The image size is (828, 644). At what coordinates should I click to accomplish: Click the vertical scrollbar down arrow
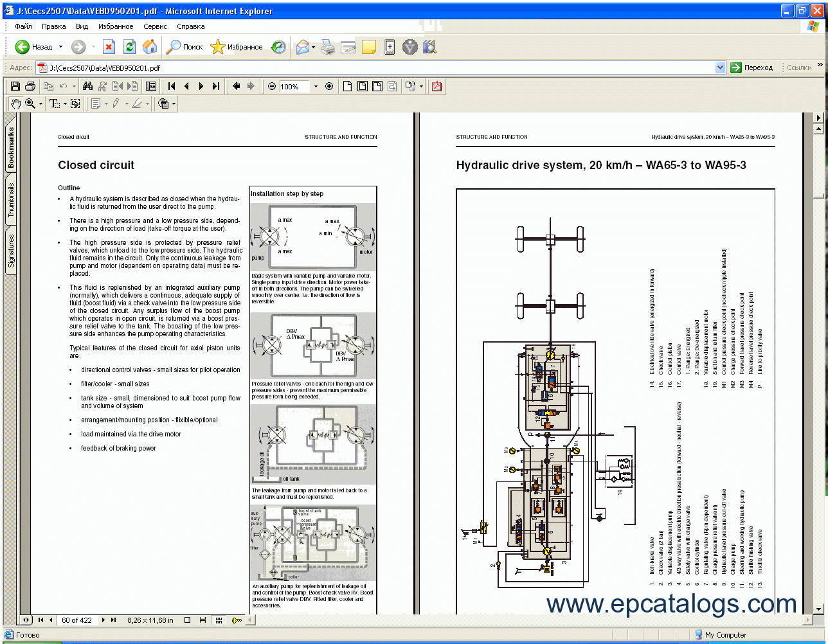819,609
